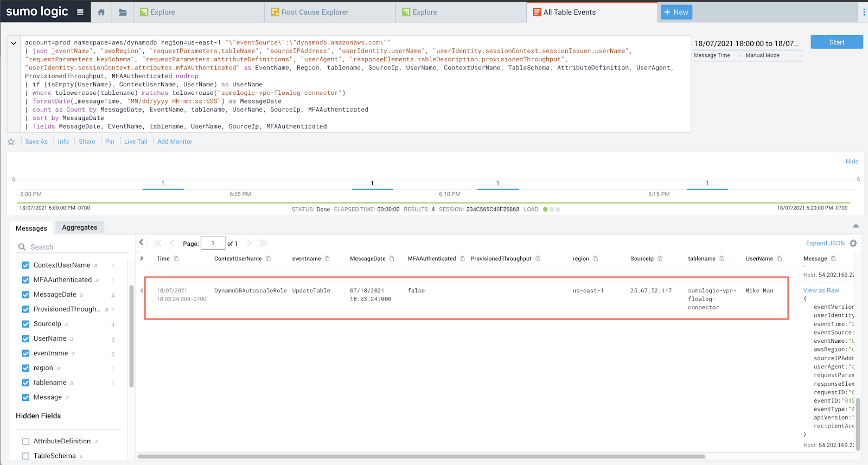Uncheck the SourceIp field checkbox
Viewport: 868px width, 465px height.
point(25,324)
